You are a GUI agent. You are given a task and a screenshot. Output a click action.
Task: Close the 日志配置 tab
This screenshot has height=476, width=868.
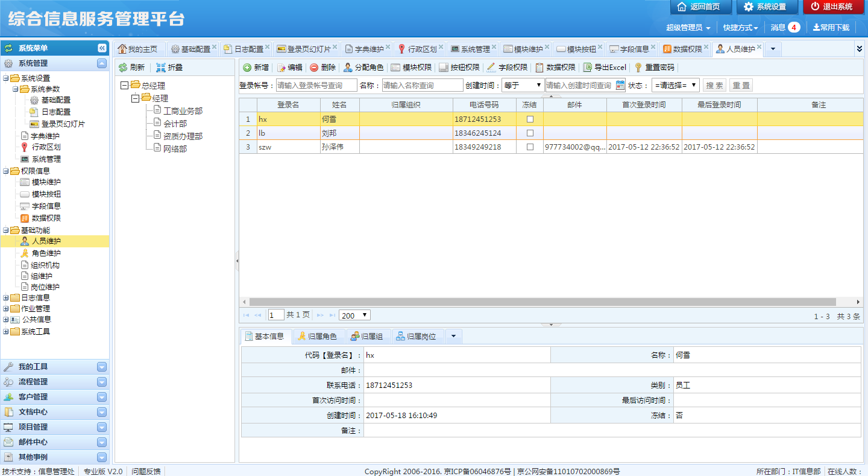(267, 46)
